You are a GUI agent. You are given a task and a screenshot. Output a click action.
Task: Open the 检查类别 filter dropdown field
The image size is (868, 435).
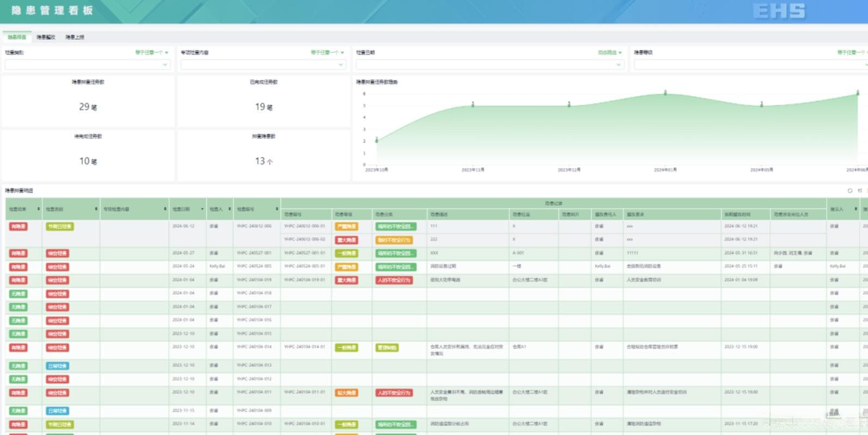pos(88,64)
